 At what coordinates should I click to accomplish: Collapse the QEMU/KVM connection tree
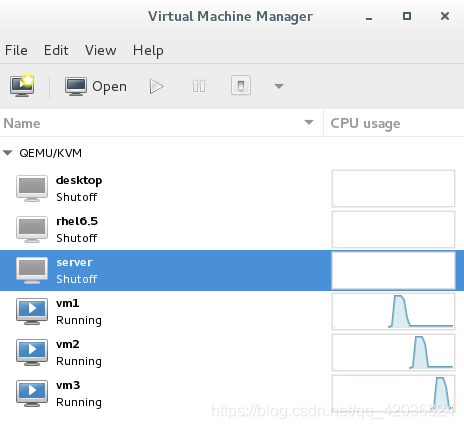pos(7,153)
